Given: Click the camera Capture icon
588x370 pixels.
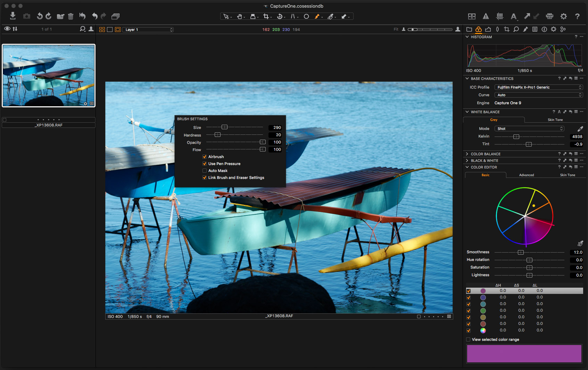Looking at the screenshot, I should [26, 16].
